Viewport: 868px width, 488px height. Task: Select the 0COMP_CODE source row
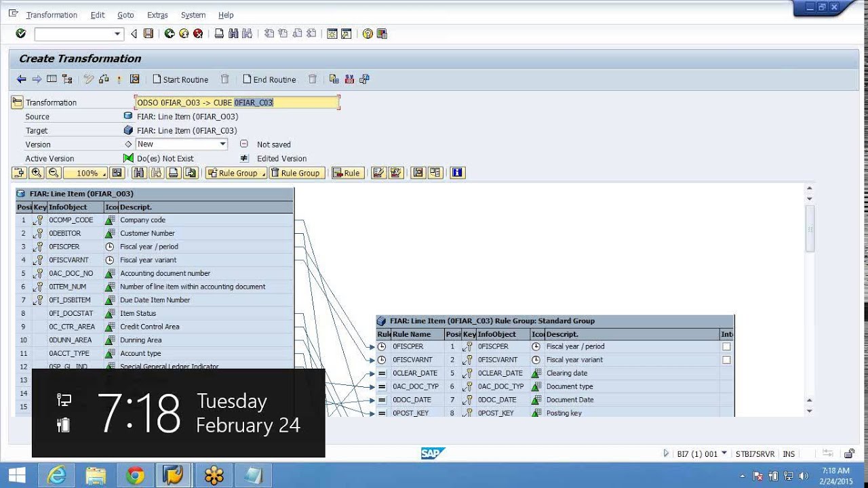point(155,220)
